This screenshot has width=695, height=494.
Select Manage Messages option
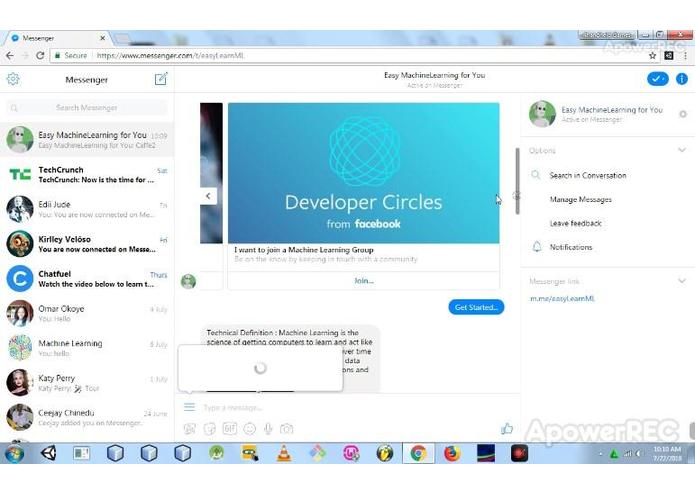click(581, 199)
